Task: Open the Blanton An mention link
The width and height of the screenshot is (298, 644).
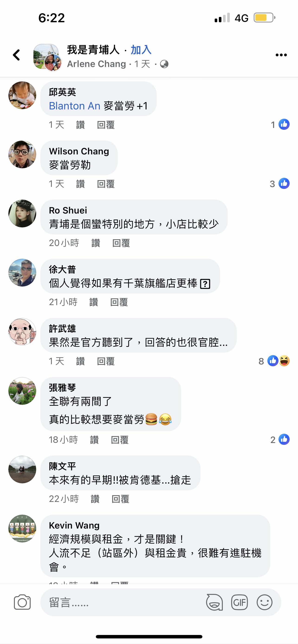Action: (74, 106)
